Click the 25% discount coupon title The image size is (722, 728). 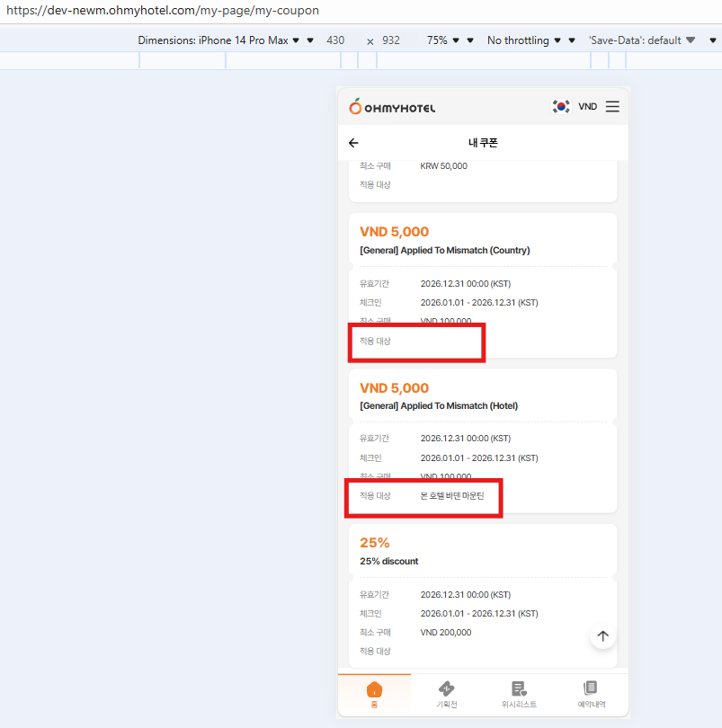[x=389, y=562]
